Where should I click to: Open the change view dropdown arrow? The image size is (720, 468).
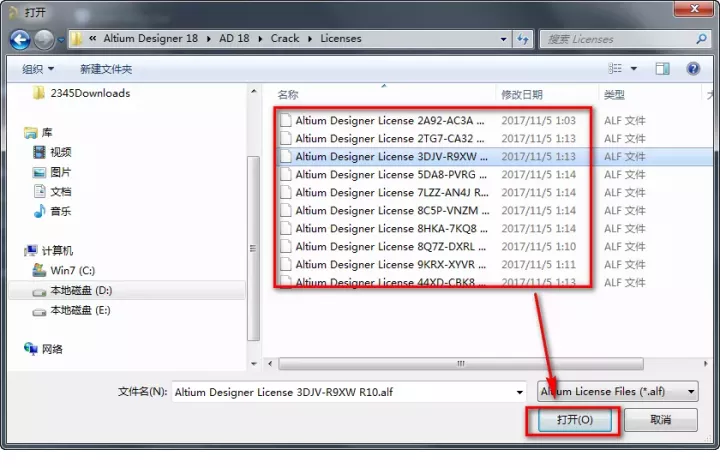pos(634,69)
